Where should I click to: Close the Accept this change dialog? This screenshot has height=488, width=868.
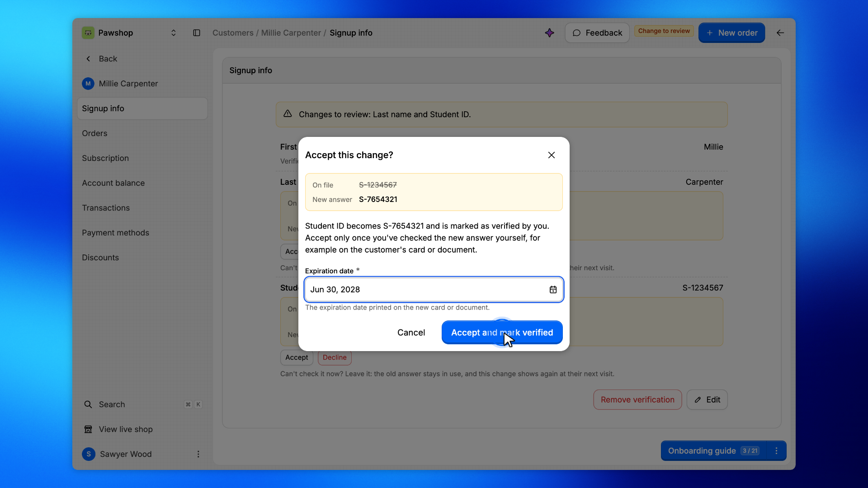pos(552,155)
